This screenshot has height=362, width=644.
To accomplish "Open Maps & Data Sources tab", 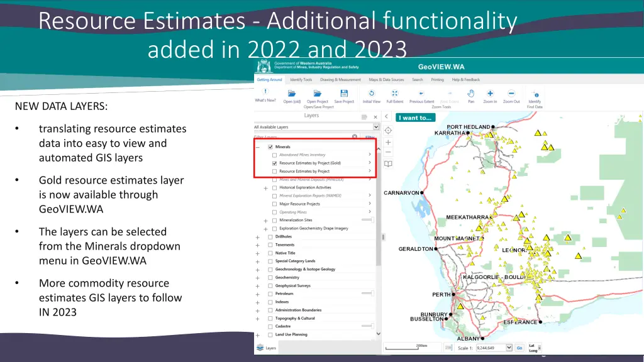I will (x=386, y=80).
